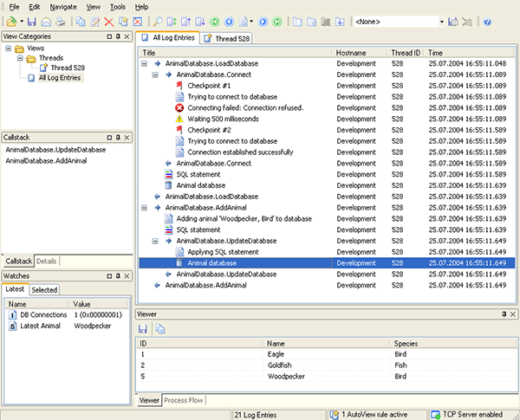
Task: Click the Find magnifier icon in toolbar
Action: pyautogui.click(x=158, y=21)
